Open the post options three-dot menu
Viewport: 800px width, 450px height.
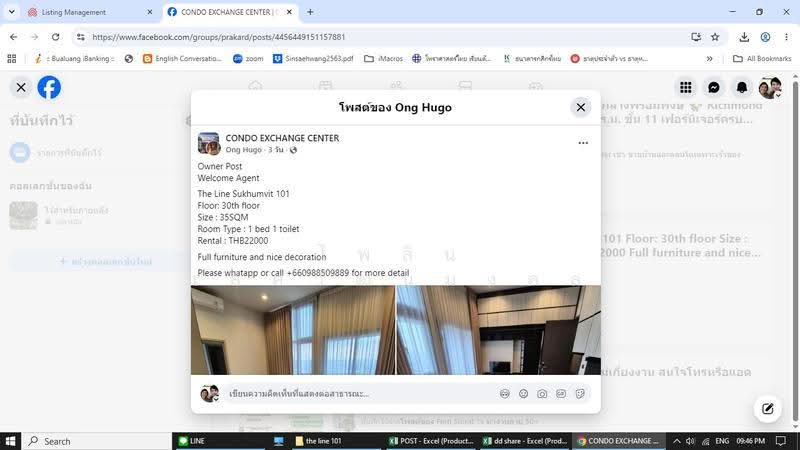[583, 143]
